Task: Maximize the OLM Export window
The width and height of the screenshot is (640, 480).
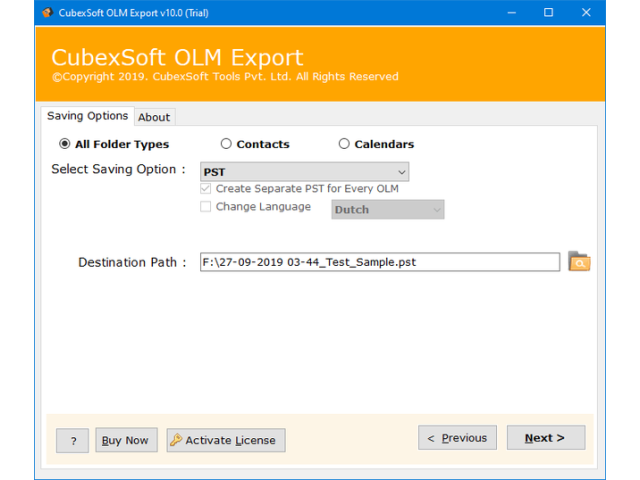Action: point(548,12)
